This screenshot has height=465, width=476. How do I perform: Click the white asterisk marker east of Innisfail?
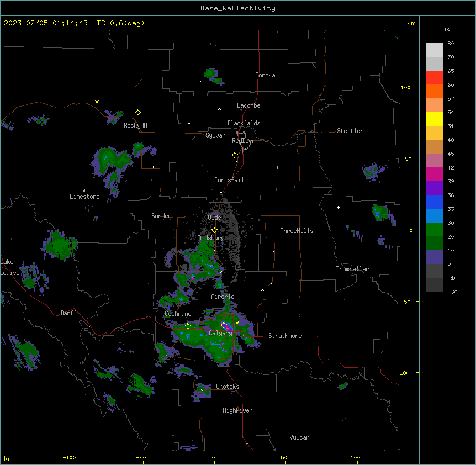277,167
